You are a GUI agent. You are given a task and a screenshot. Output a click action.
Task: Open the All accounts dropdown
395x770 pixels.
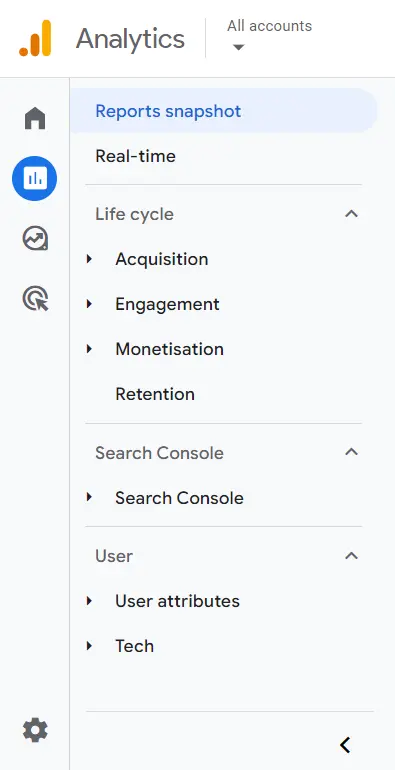tap(269, 35)
